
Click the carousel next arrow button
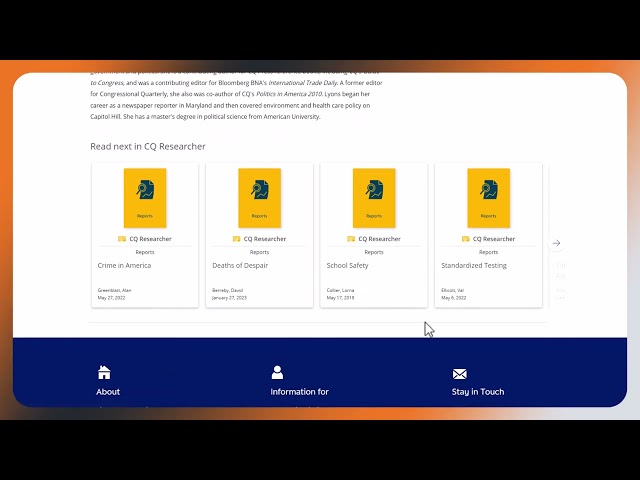[556, 243]
